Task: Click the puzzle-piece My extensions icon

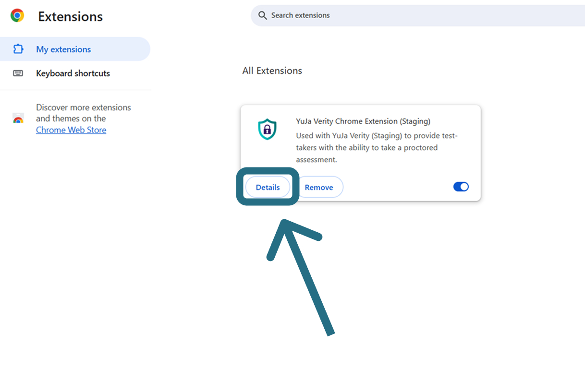Action: (18, 49)
